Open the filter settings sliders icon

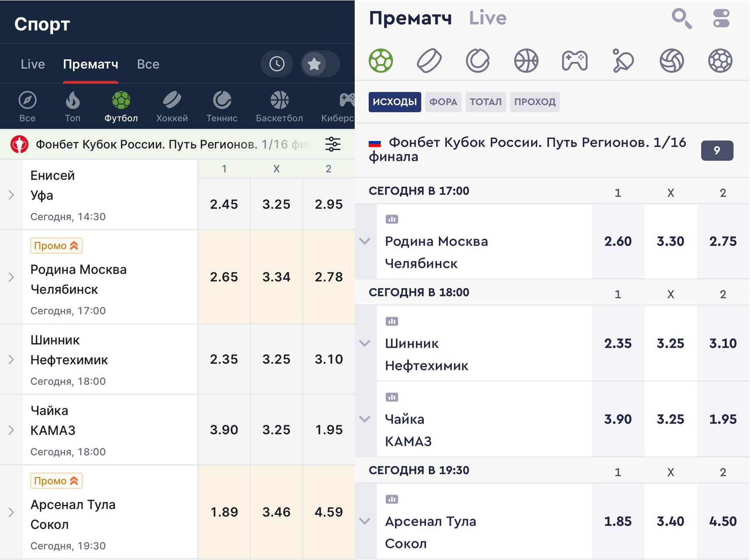pyautogui.click(x=333, y=144)
